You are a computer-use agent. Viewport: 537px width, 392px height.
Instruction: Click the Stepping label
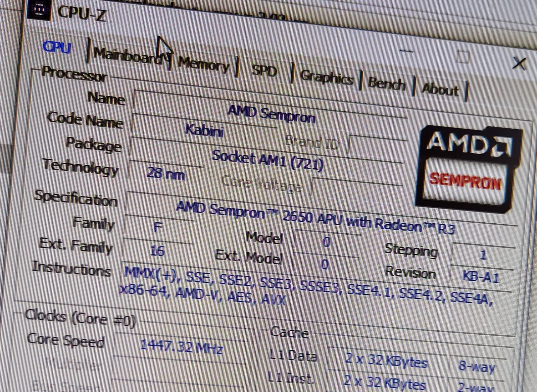tap(411, 250)
